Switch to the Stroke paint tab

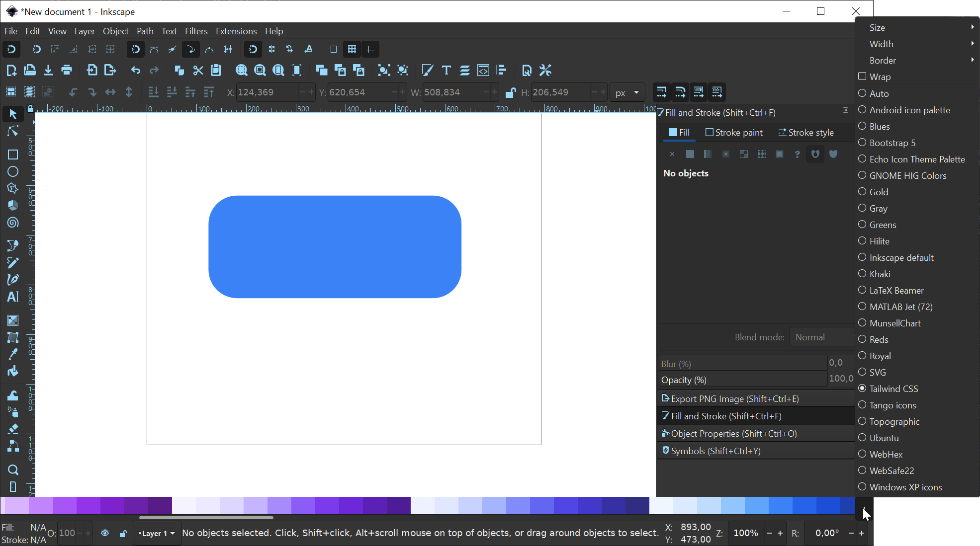click(x=734, y=133)
